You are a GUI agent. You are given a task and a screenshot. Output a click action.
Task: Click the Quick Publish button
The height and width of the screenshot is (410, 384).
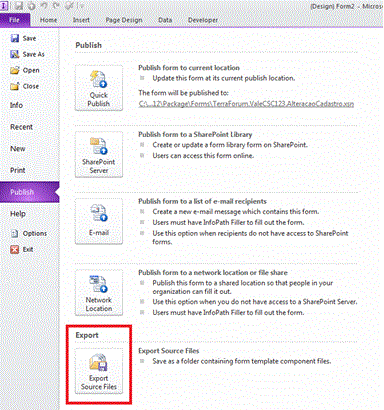point(99,88)
